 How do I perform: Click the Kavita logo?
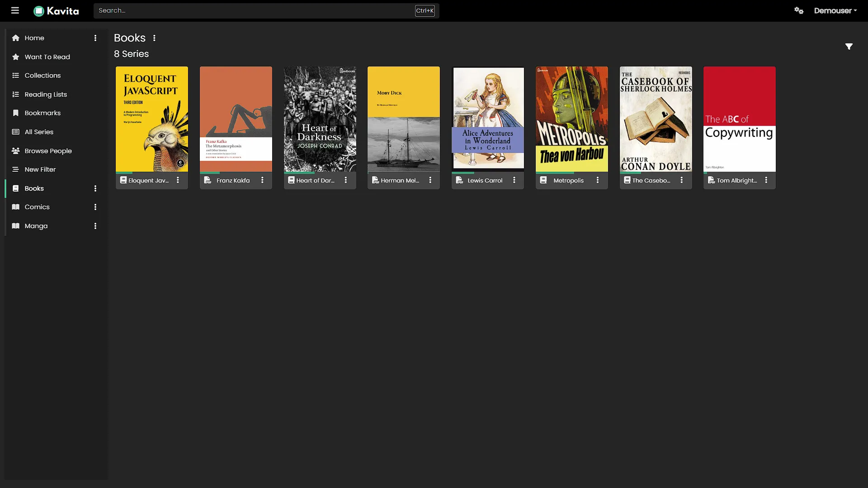pyautogui.click(x=56, y=11)
